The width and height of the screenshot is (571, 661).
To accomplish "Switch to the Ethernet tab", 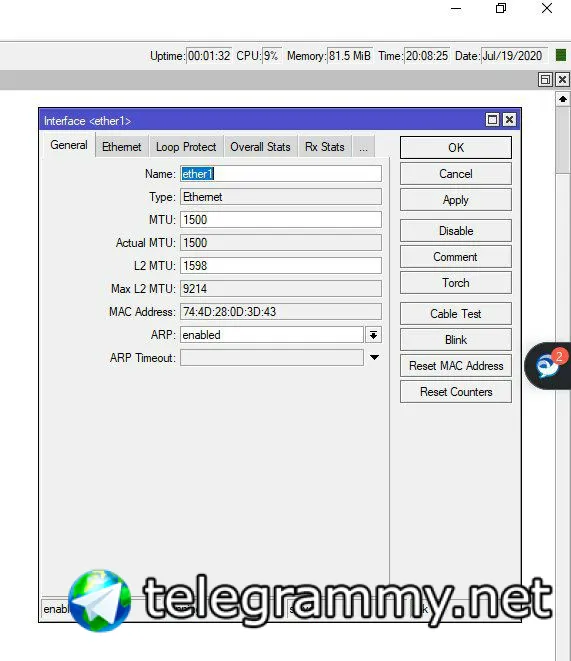I will point(121,147).
